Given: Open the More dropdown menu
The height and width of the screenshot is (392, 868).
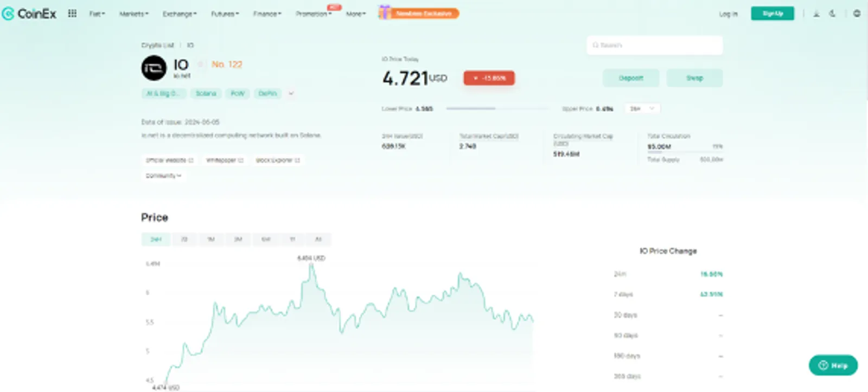Looking at the screenshot, I should coord(356,14).
